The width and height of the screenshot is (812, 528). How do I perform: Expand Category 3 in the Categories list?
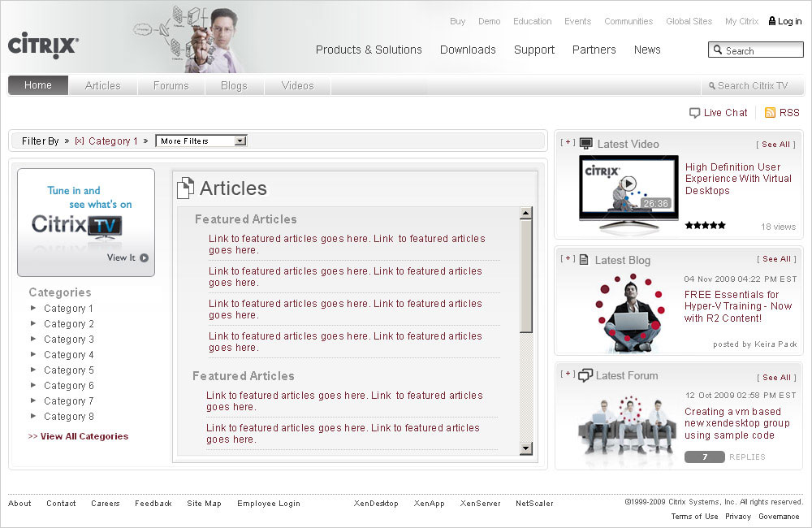tap(33, 339)
